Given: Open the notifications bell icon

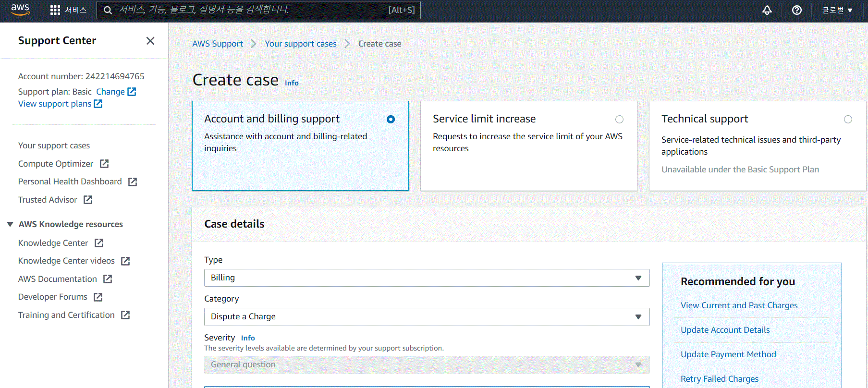Looking at the screenshot, I should click(x=767, y=10).
